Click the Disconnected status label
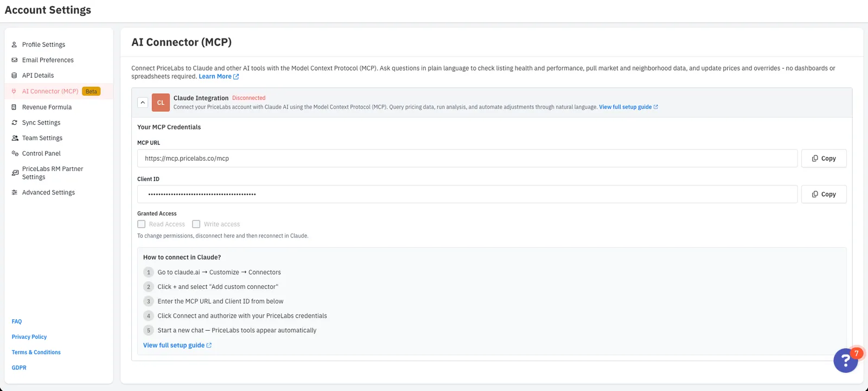Screen dimensions: 868x391 click(248, 98)
